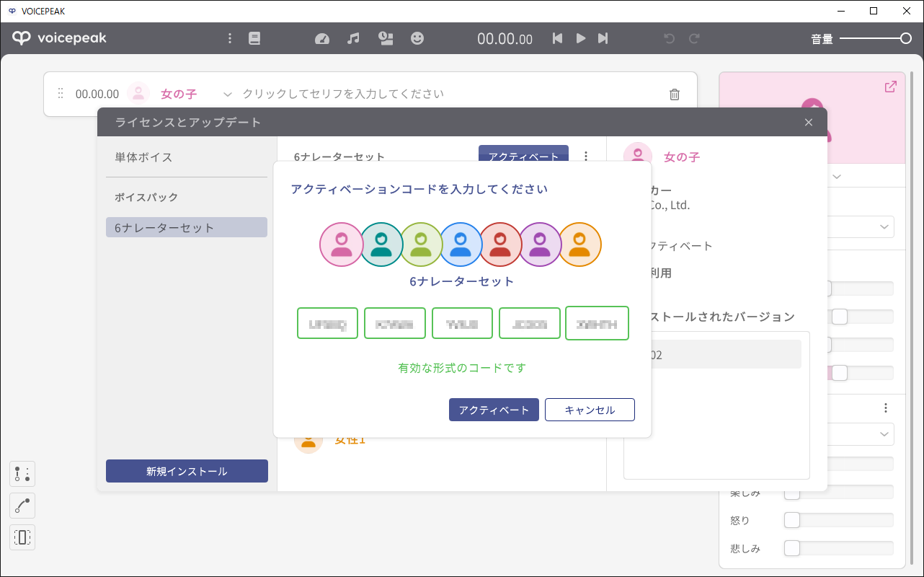Image resolution: width=924 pixels, height=577 pixels.
Task: Open the narrator dropdown next to 女の子
Action: pos(228,94)
